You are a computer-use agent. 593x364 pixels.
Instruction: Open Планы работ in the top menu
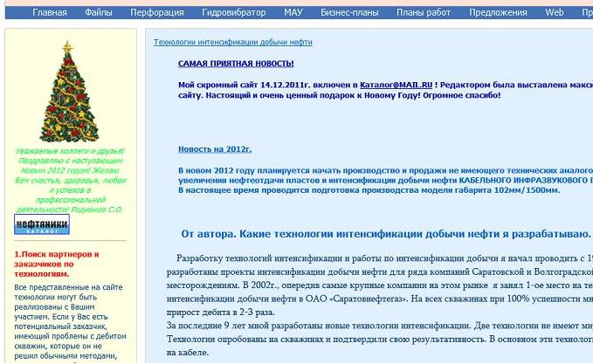(x=422, y=13)
